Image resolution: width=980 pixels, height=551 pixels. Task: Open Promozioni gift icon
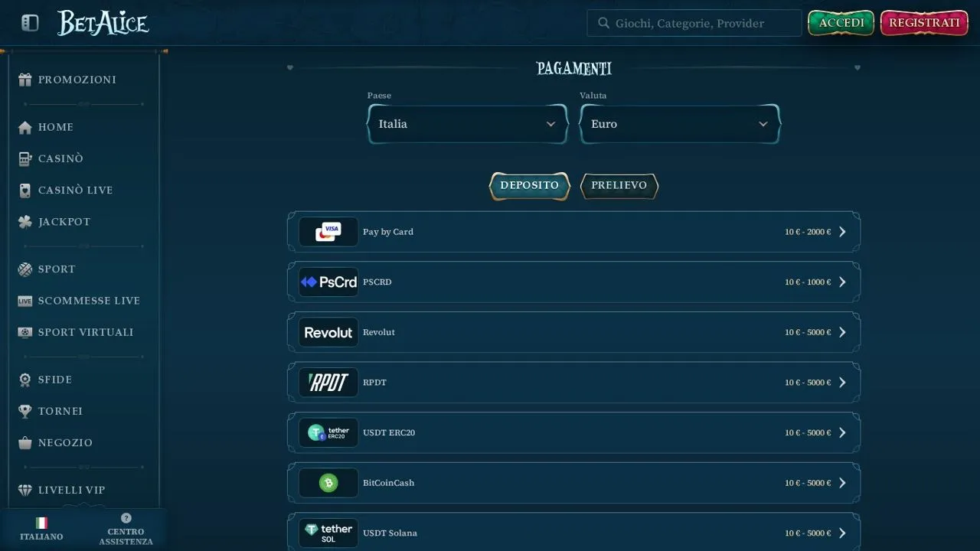click(25, 80)
